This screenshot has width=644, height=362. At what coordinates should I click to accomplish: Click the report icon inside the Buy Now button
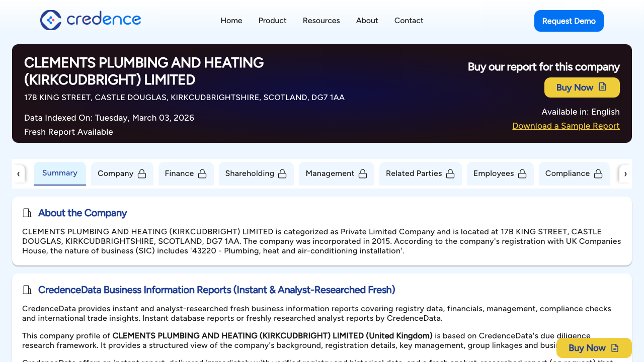click(603, 87)
